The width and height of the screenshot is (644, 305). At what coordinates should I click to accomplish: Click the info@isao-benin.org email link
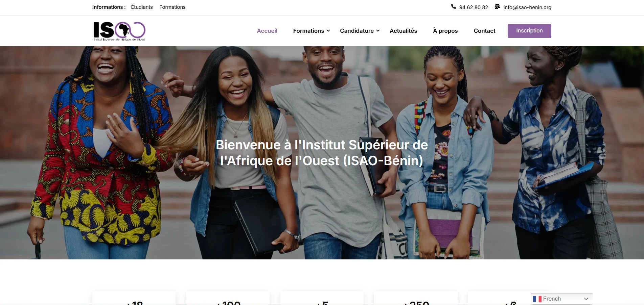(x=527, y=7)
